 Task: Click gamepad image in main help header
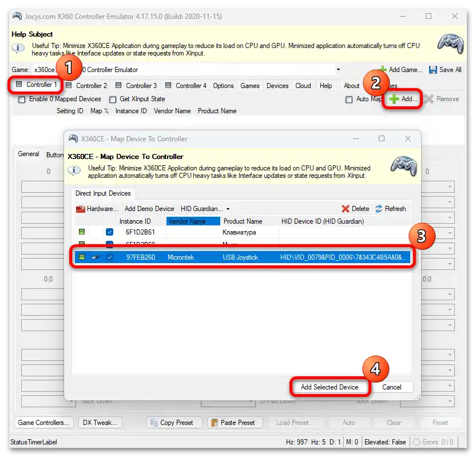point(451,43)
